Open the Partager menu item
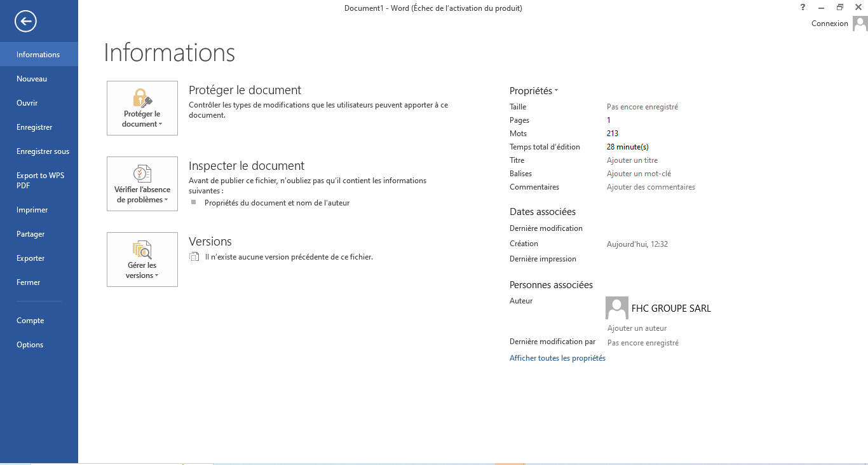This screenshot has height=465, width=868. pyautogui.click(x=39, y=234)
